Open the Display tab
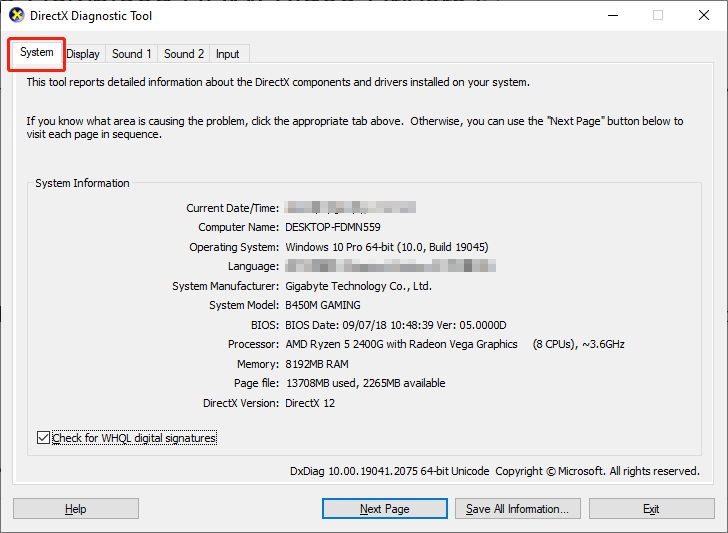The width and height of the screenshot is (728, 533). 83,54
